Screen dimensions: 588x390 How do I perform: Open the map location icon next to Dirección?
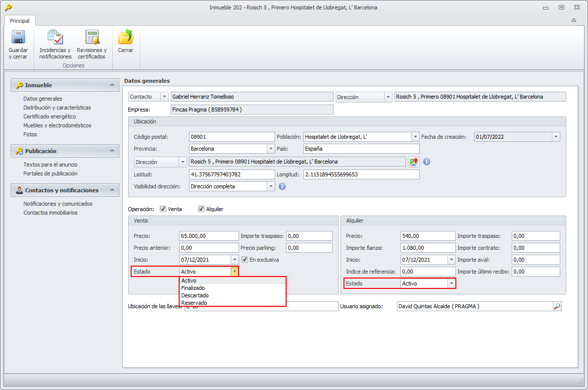[x=413, y=162]
